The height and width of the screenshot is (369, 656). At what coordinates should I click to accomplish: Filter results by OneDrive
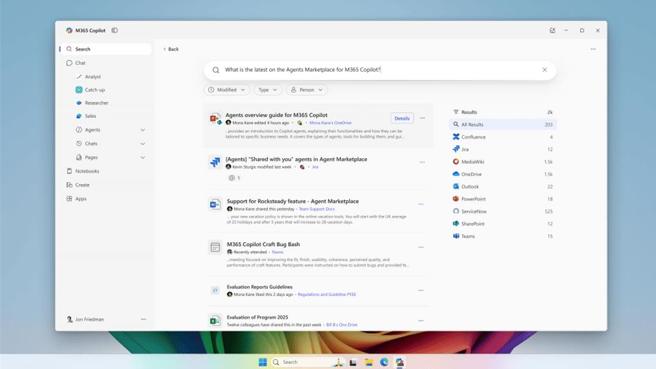tap(502, 174)
